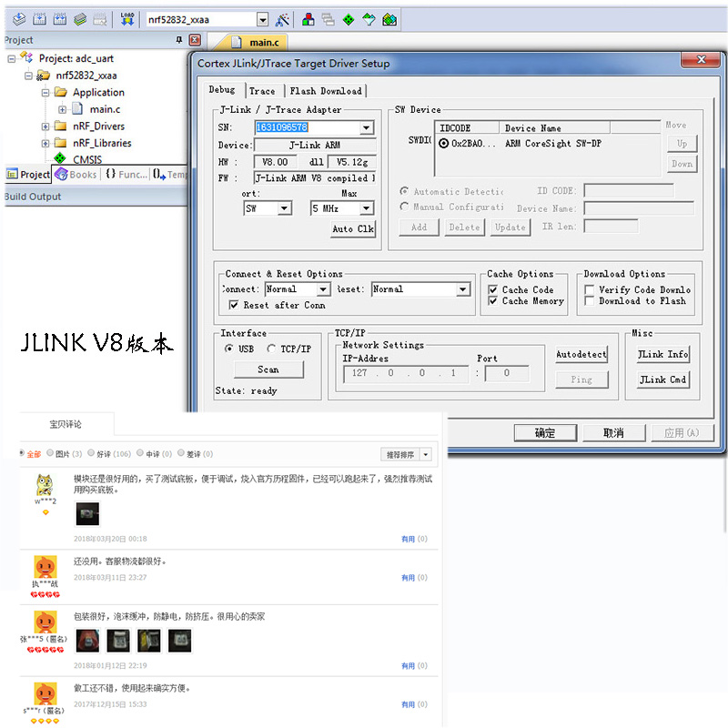Open the Reset Normal dropdown
Viewport: 728px width, 728px height.
pyautogui.click(x=462, y=289)
